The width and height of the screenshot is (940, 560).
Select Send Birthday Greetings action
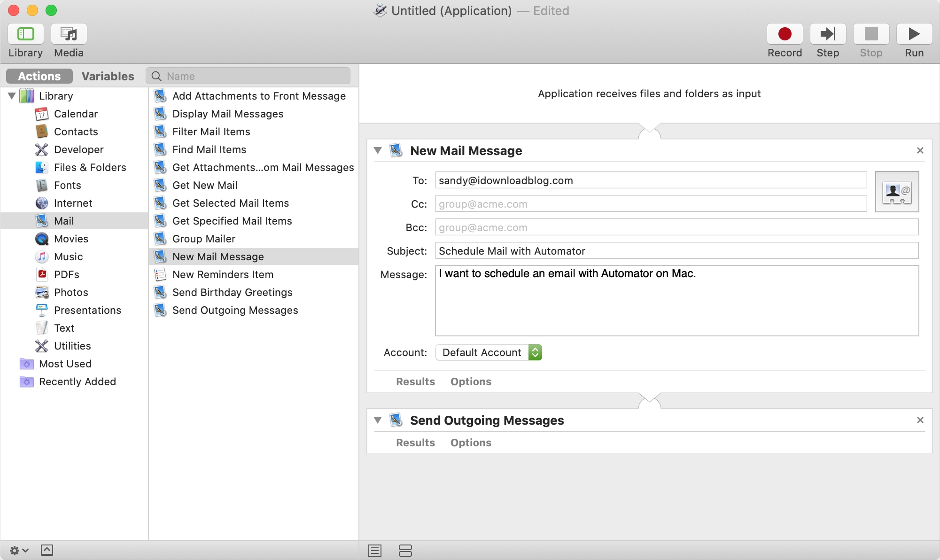coord(254,292)
